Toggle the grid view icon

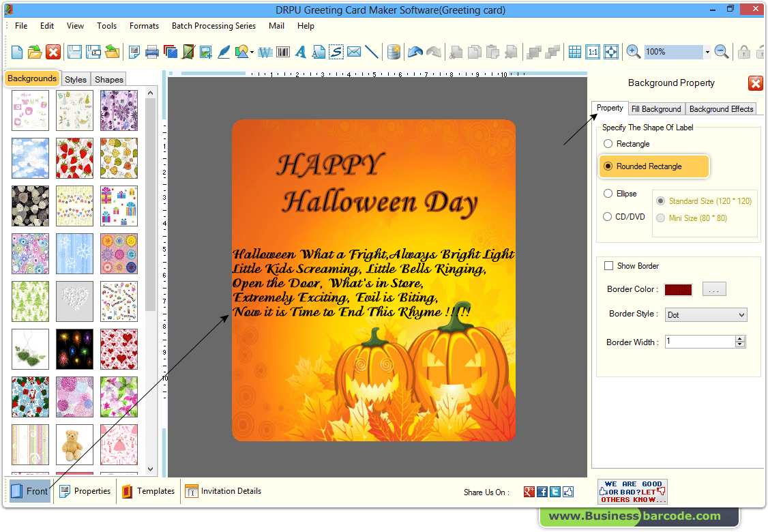point(575,52)
